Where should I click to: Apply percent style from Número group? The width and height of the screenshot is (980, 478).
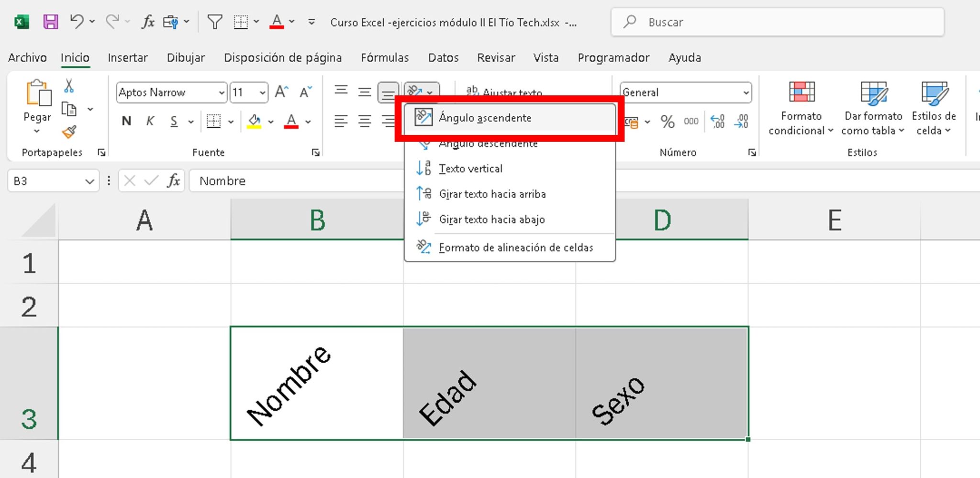click(x=668, y=121)
